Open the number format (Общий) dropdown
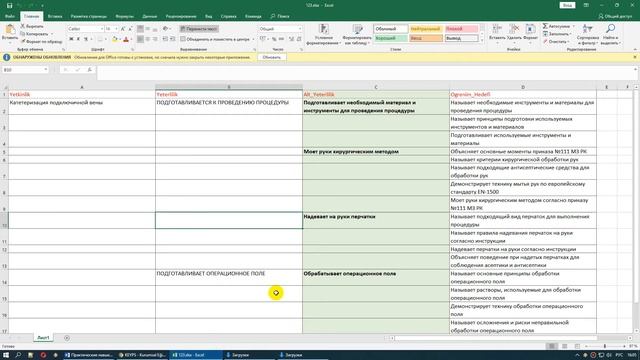The image size is (640, 360). 300,29
